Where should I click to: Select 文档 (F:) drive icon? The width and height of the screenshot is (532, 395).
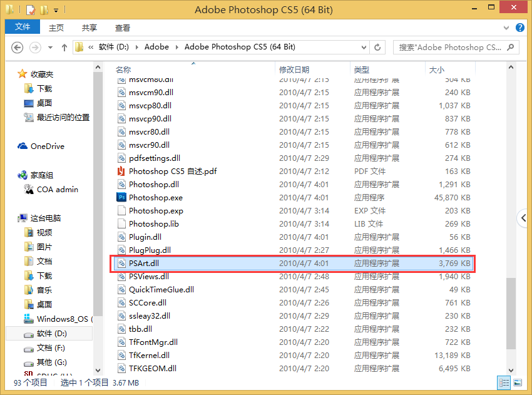coord(29,349)
